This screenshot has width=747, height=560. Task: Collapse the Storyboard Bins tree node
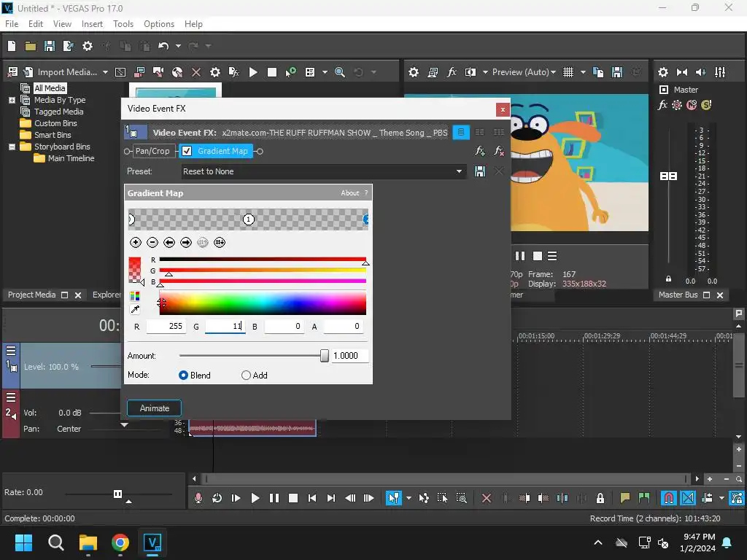[x=12, y=147]
